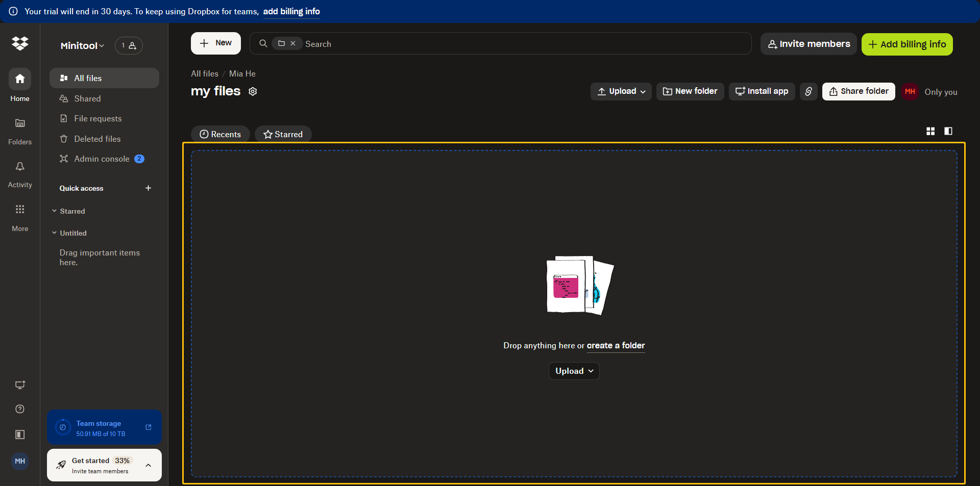Toggle the right-side details panel view

(x=948, y=131)
